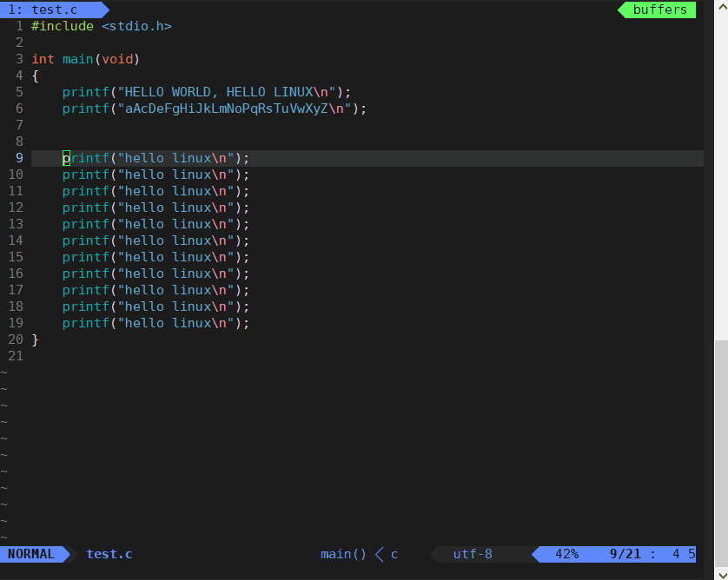Click the 'void' keyword on line 3
This screenshot has height=580, width=728.
tap(117, 59)
